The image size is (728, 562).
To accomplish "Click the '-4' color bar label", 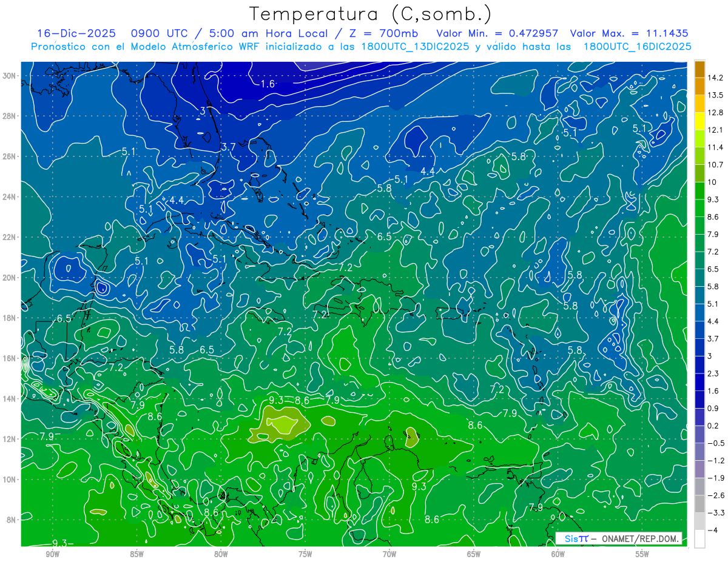I will pos(712,530).
